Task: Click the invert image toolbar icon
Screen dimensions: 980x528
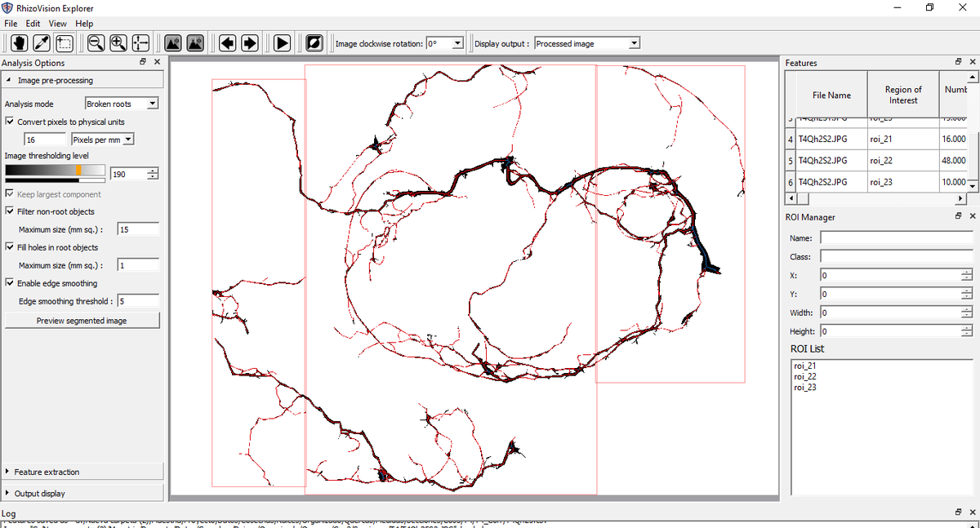Action: click(x=314, y=43)
